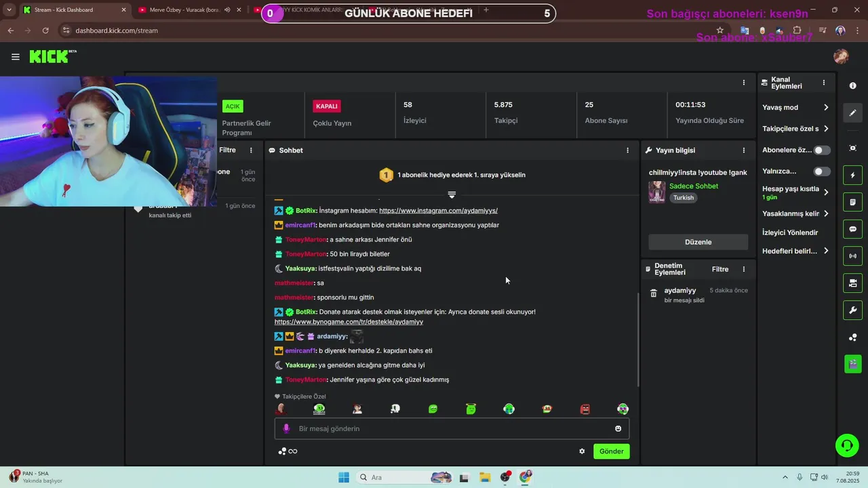
Task: Toggle the chat bubble widget icon
Action: [x=853, y=229]
